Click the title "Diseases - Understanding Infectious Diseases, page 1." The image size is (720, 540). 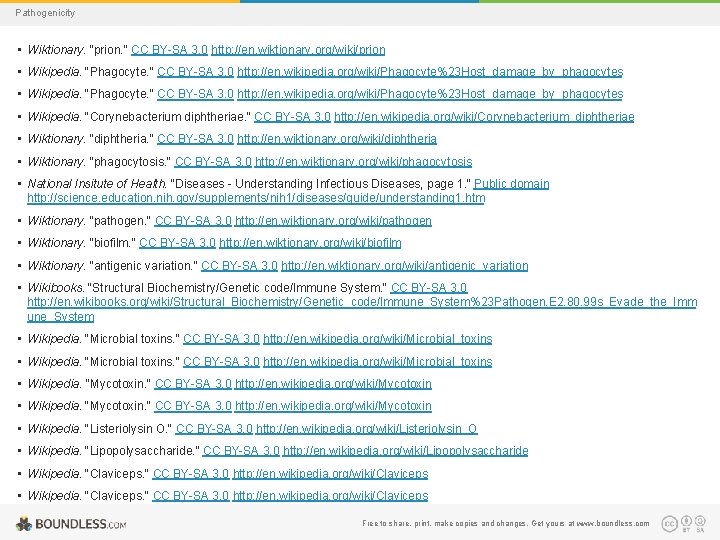click(321, 184)
